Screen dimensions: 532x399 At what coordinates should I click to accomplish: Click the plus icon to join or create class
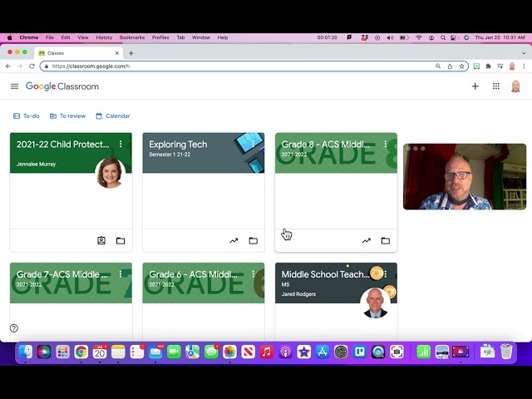475,86
